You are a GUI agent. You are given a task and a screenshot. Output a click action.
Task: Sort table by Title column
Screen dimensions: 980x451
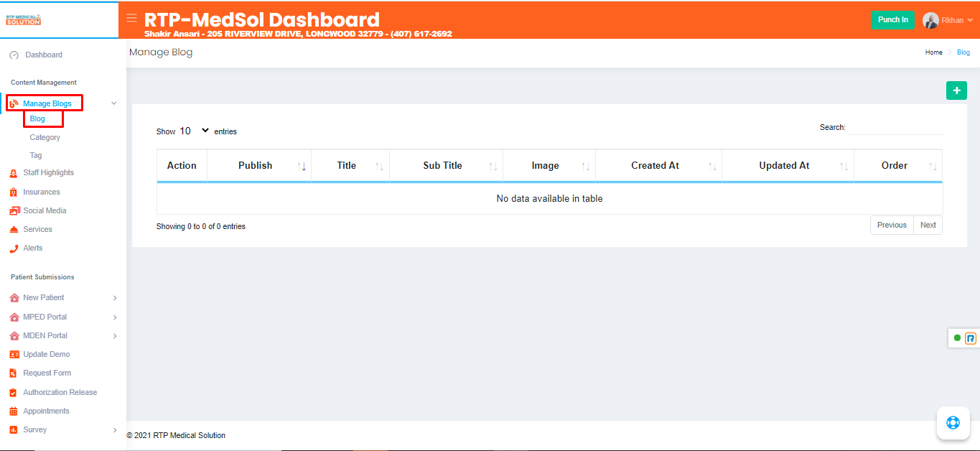click(350, 166)
